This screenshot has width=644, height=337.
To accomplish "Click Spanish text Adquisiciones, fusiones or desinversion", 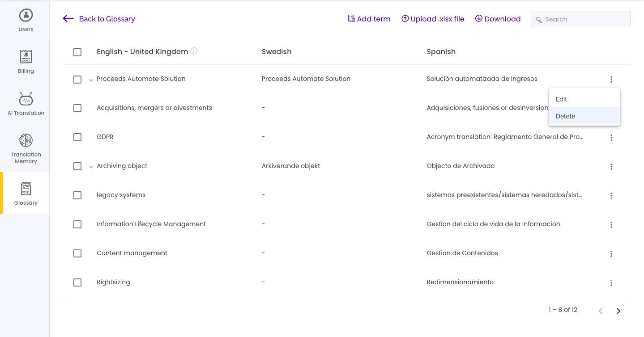I will pyautogui.click(x=487, y=108).
